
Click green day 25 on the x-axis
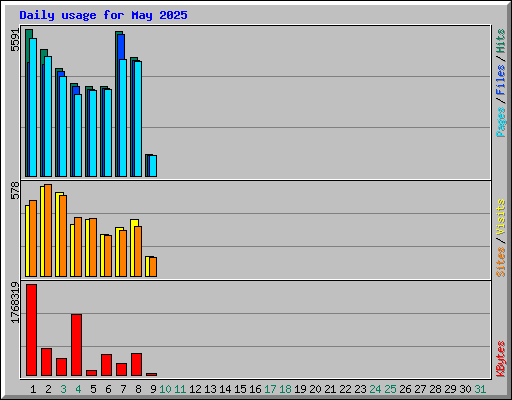390,389
